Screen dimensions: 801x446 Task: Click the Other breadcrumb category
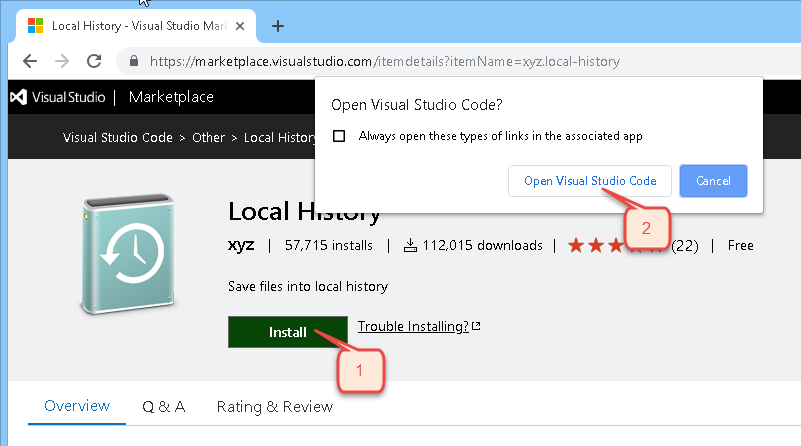[208, 137]
